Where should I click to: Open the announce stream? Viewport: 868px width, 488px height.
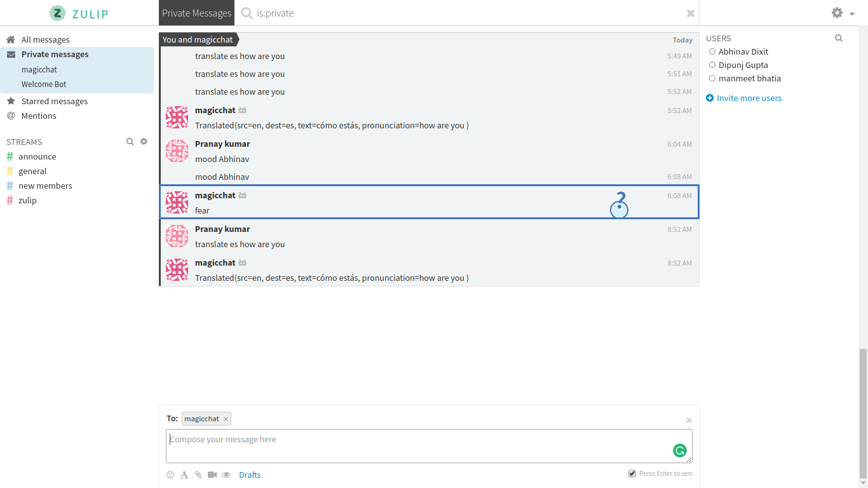pyautogui.click(x=37, y=156)
